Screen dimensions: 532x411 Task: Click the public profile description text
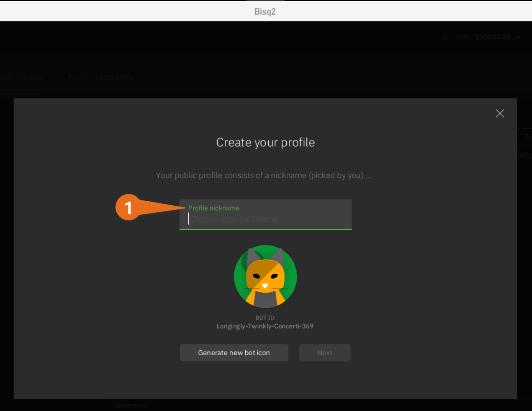click(x=259, y=175)
